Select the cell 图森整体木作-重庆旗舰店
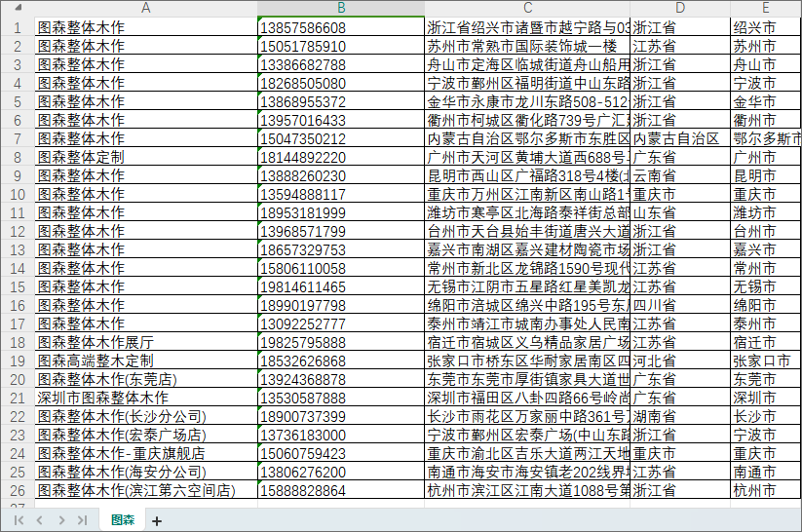Viewport: 802px width, 532px height. tap(146, 453)
